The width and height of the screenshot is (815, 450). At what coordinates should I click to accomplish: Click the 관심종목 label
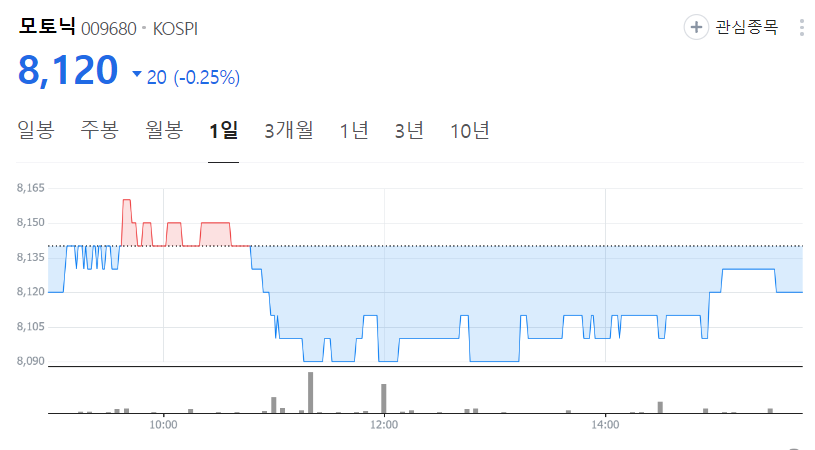tap(746, 27)
